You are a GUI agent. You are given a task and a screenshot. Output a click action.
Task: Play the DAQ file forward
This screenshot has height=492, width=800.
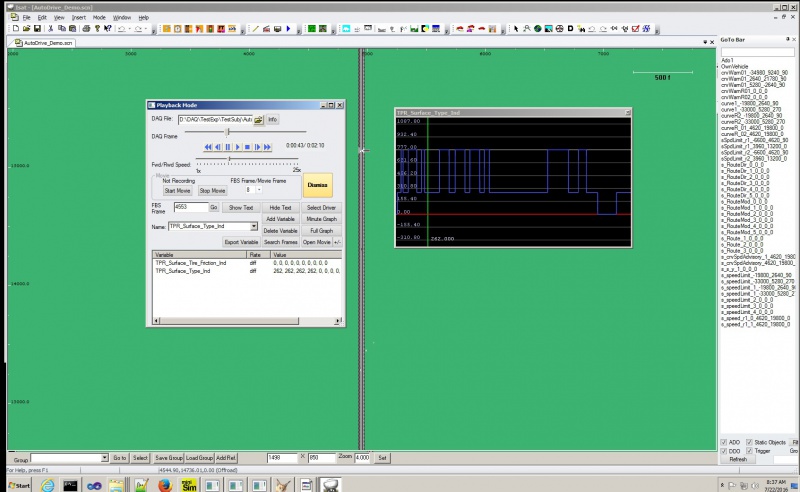(x=237, y=147)
